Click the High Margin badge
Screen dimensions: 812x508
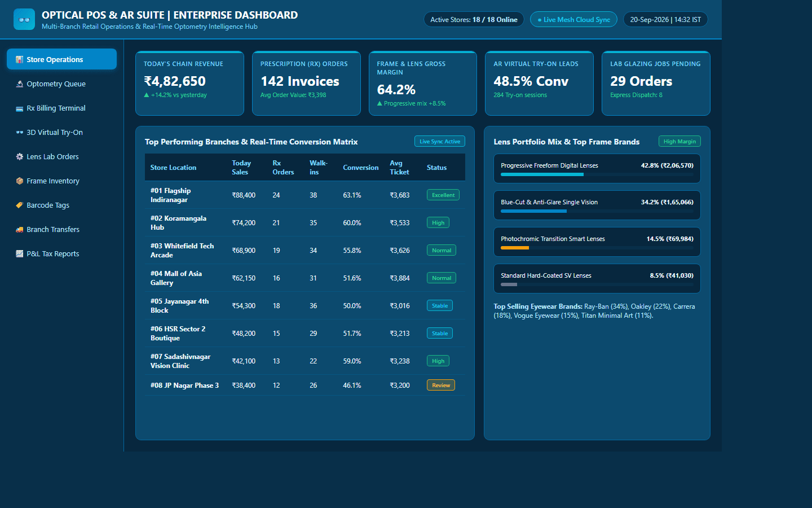[679, 142]
